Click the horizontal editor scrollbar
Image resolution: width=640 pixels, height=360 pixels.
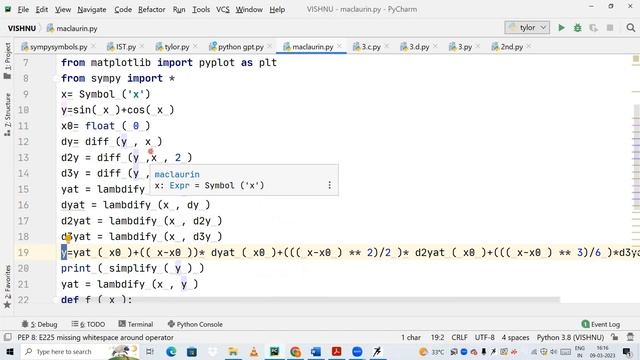click(x=307, y=300)
